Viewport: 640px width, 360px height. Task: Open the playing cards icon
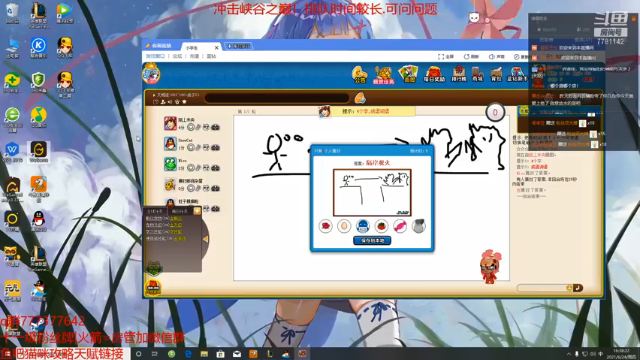point(408,74)
